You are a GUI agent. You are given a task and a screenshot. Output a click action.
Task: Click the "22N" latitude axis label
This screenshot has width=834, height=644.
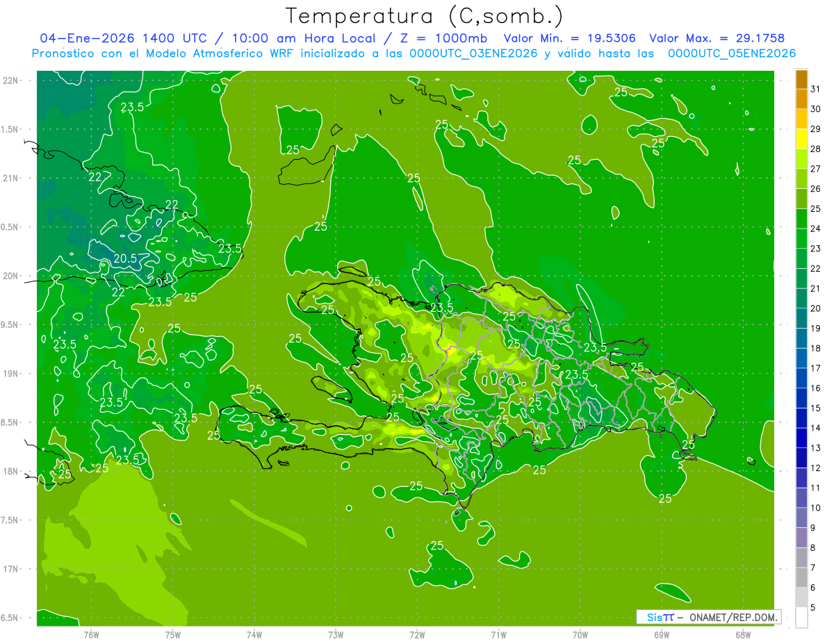11,81
